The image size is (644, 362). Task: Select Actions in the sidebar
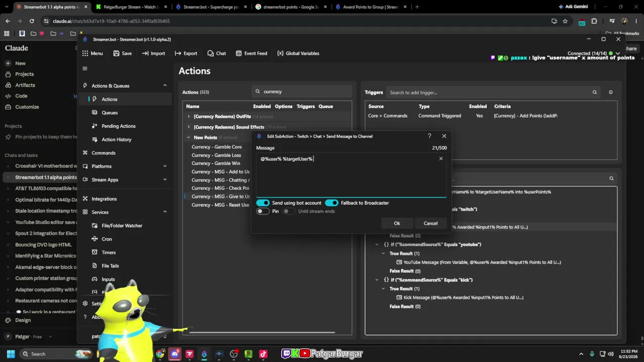coord(126,99)
